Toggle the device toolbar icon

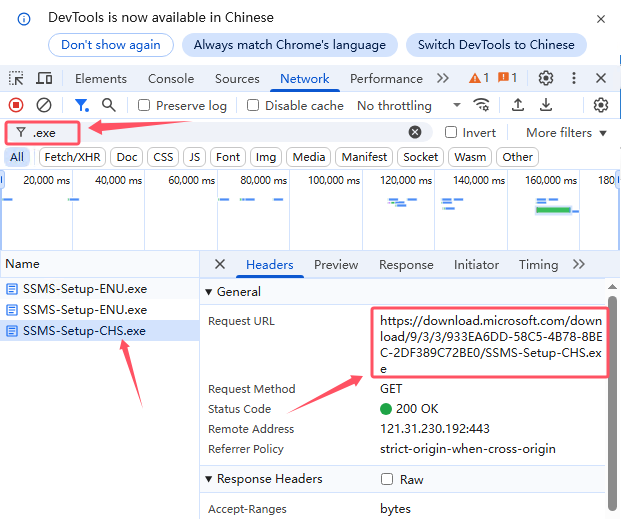click(x=44, y=79)
